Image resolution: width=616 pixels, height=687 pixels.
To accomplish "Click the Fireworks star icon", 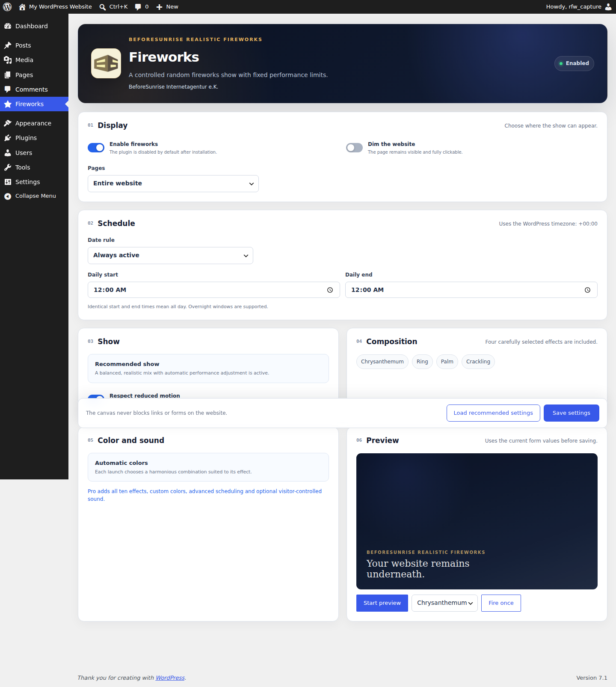I will [8, 104].
